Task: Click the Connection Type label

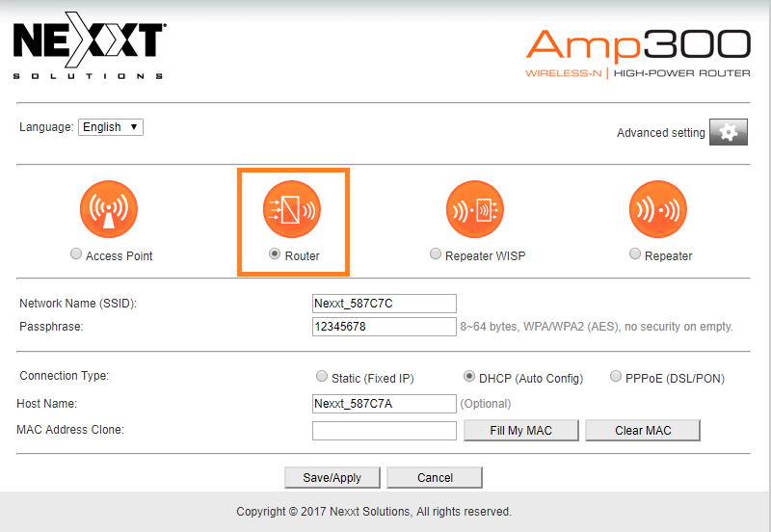Action: [x=64, y=376]
